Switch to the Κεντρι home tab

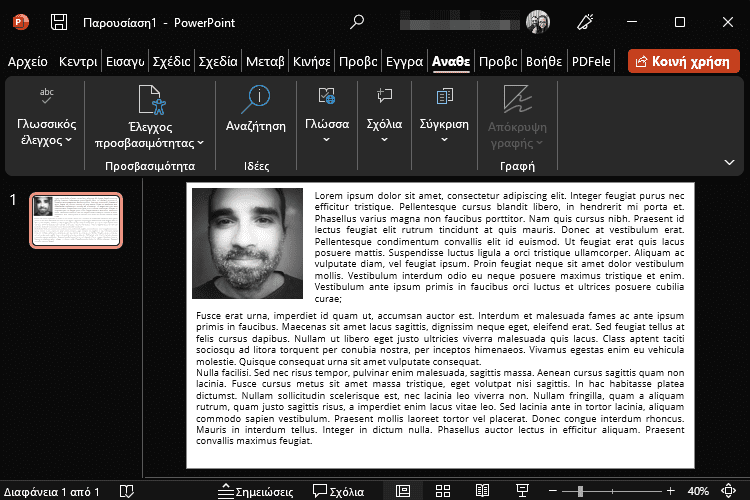(x=78, y=62)
